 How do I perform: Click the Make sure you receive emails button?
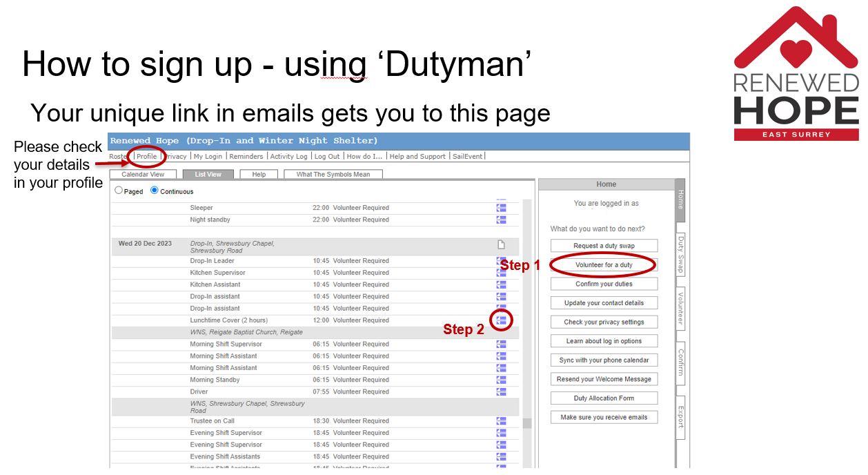coord(604,417)
